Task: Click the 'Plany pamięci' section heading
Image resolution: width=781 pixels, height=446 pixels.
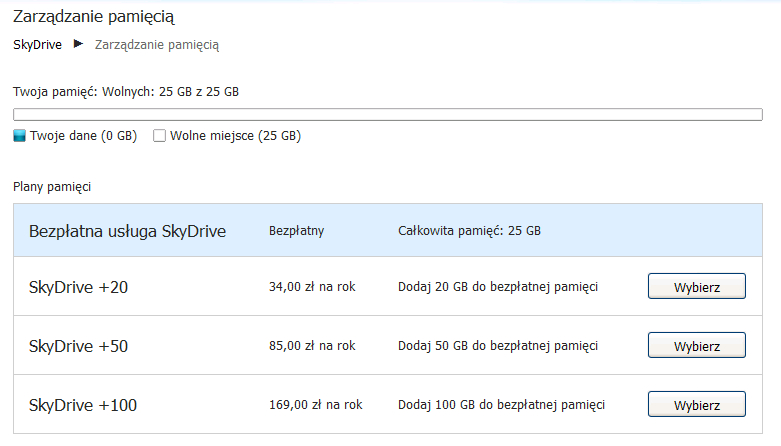Action: click(x=52, y=187)
